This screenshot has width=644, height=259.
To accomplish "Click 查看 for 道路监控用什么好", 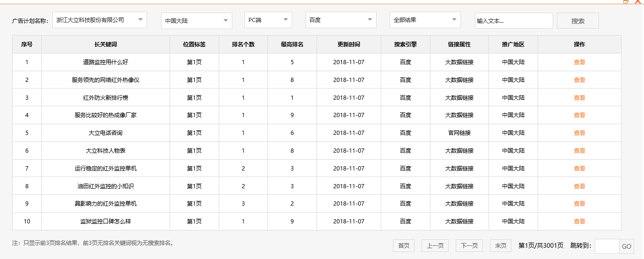I will pos(579,62).
